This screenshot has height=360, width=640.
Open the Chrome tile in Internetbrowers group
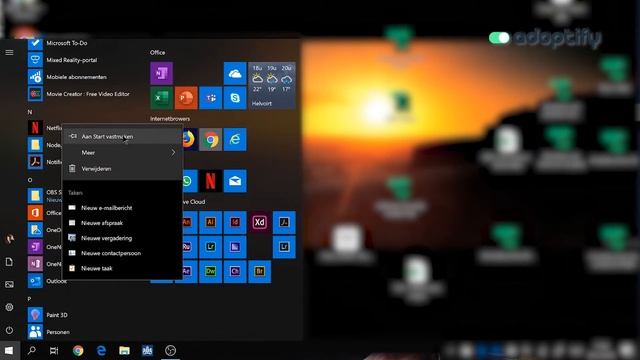pos(210,140)
